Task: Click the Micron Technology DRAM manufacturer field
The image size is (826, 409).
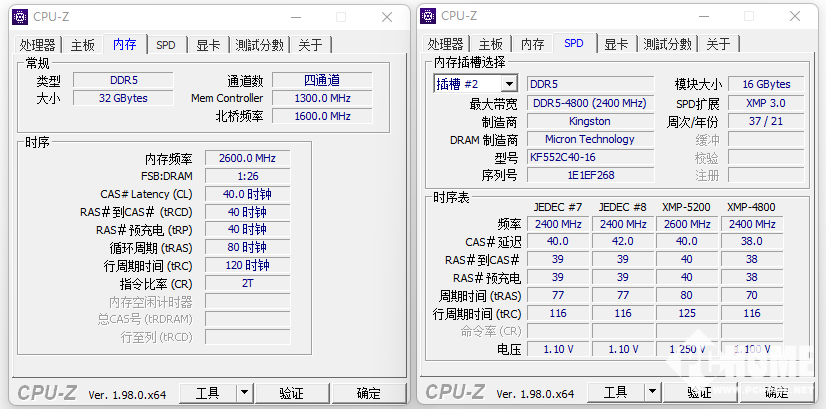Action: [591, 139]
